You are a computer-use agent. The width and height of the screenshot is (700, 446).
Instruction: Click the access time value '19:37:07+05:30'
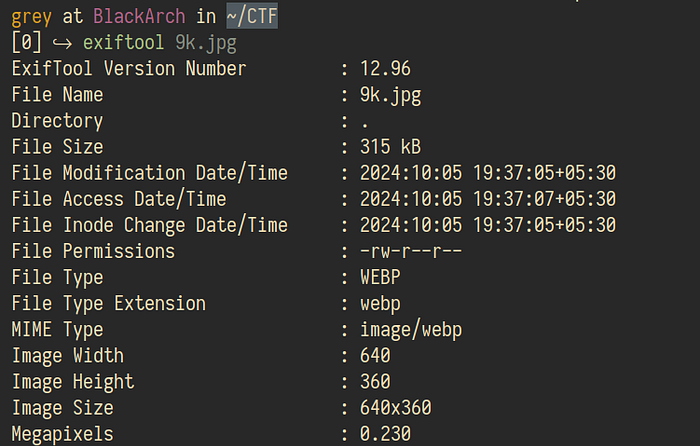pos(544,199)
